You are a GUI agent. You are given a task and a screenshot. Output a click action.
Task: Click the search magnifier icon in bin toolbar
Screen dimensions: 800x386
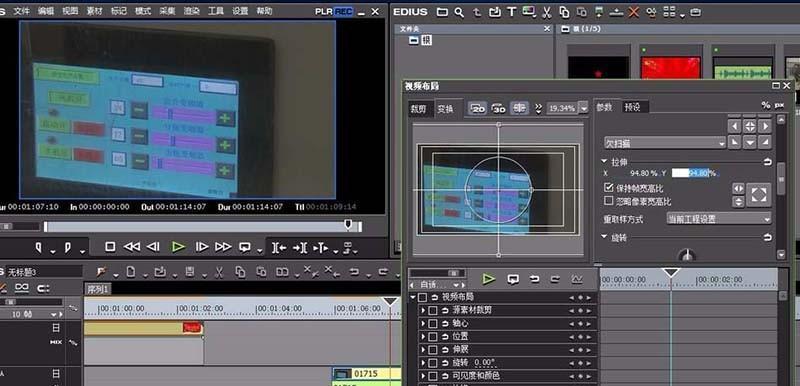click(x=459, y=12)
